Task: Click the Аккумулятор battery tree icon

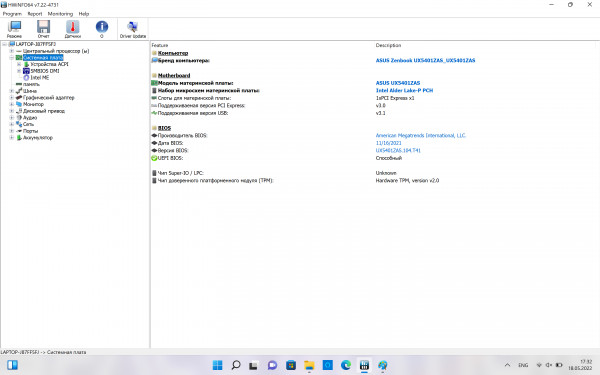Action: point(19,137)
